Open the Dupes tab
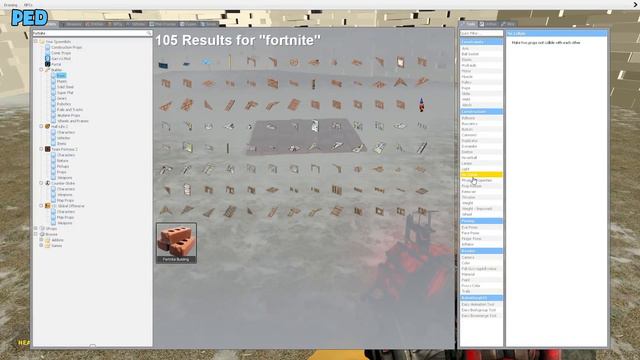The width and height of the screenshot is (640, 360). point(189,24)
